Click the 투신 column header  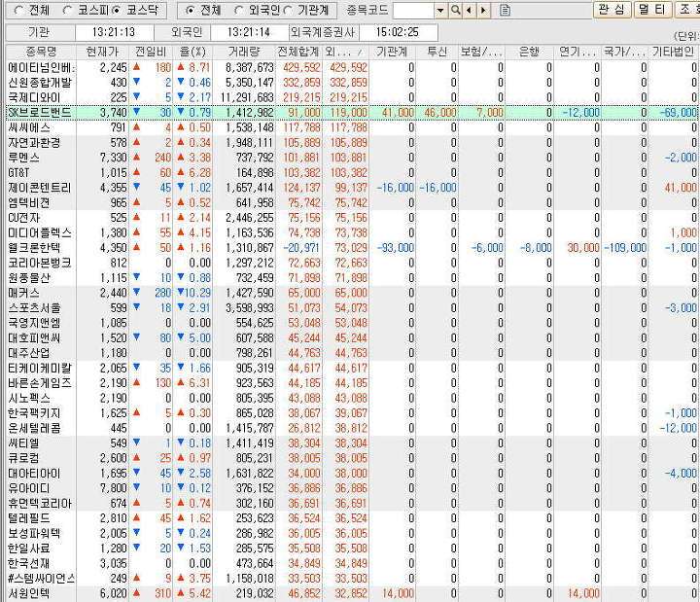click(437, 52)
